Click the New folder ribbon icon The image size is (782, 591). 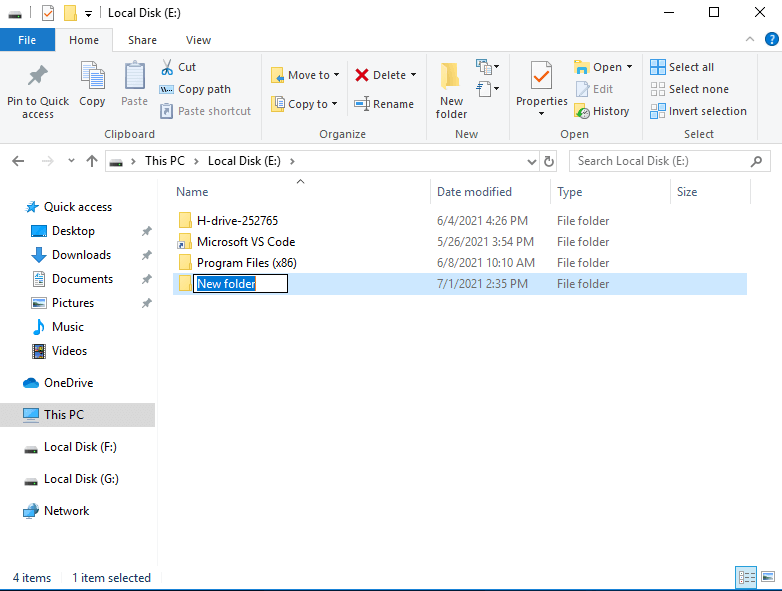(x=451, y=77)
